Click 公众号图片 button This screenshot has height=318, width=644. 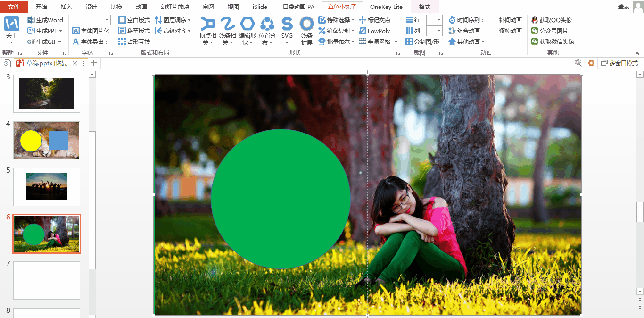550,31
